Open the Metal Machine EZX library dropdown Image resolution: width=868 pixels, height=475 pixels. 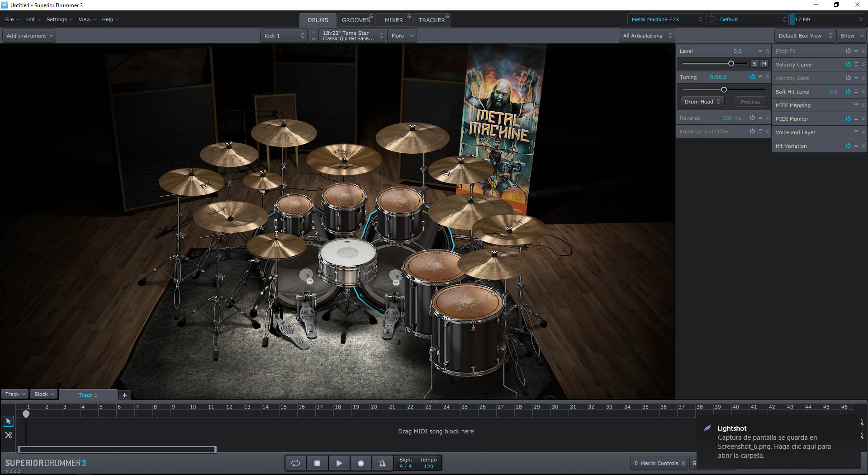pyautogui.click(x=666, y=19)
